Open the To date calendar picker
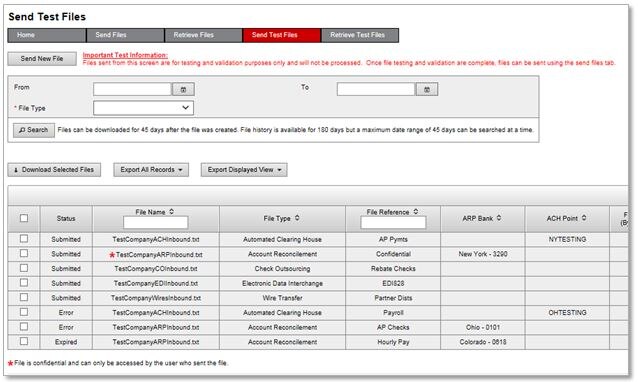The width and height of the screenshot is (638, 382). pyautogui.click(x=427, y=89)
